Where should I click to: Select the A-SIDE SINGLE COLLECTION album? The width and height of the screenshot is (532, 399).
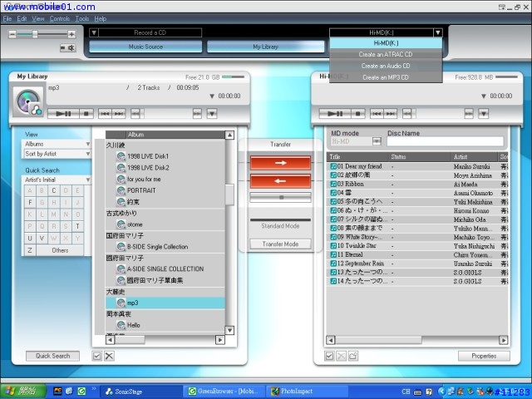point(165,269)
